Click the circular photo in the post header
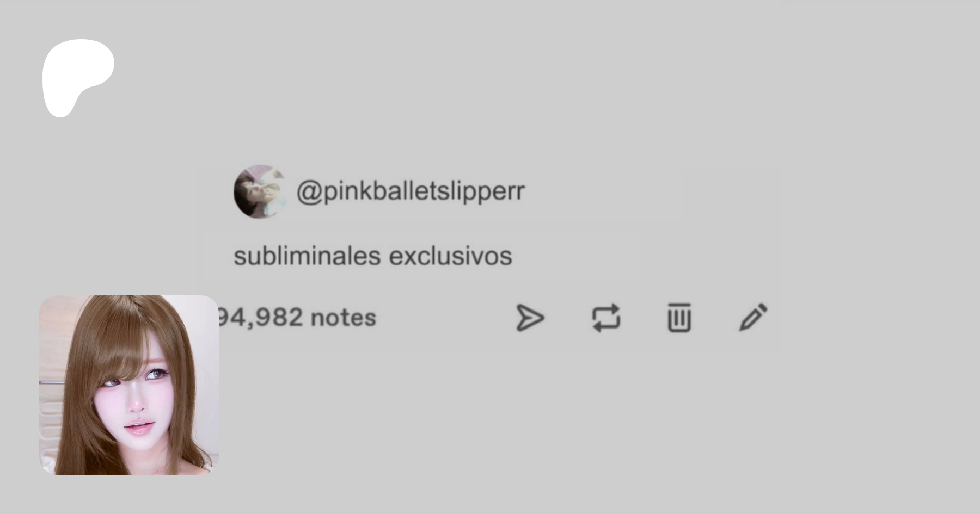980x514 pixels. pyautogui.click(x=260, y=192)
